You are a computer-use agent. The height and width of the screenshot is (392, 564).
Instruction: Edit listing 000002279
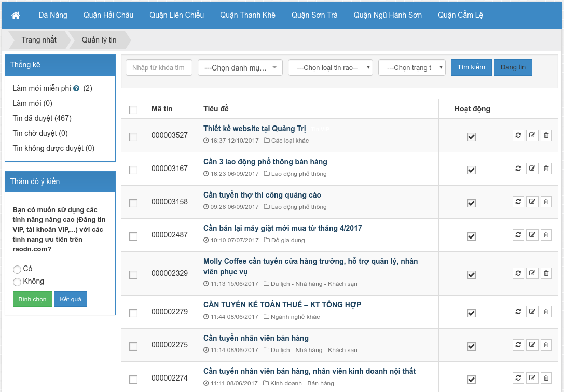(x=532, y=312)
